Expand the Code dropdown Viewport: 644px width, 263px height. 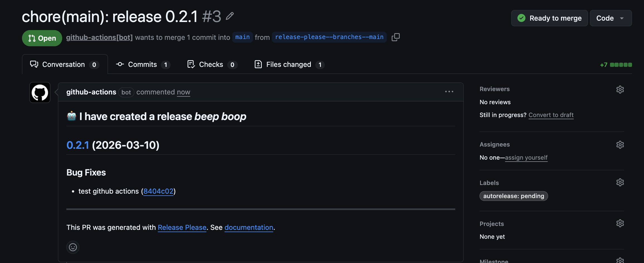click(611, 18)
